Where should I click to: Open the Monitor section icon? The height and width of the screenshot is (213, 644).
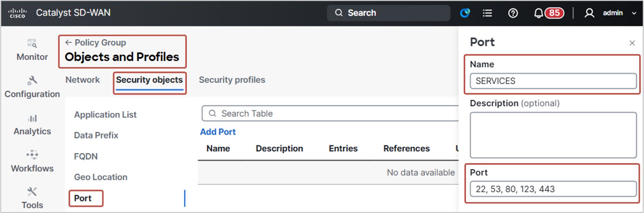[32, 44]
